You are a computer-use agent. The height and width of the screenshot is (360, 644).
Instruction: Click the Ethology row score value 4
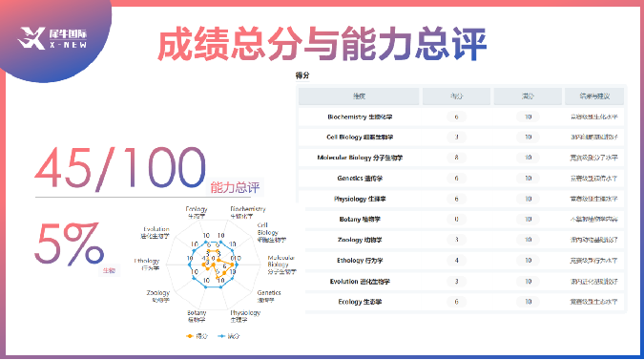tap(456, 261)
